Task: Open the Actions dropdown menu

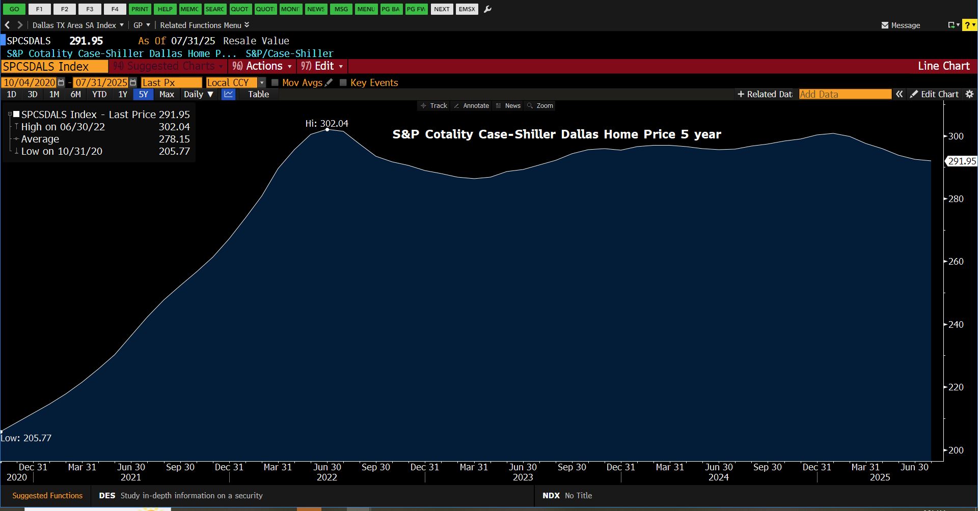Action: click(262, 66)
